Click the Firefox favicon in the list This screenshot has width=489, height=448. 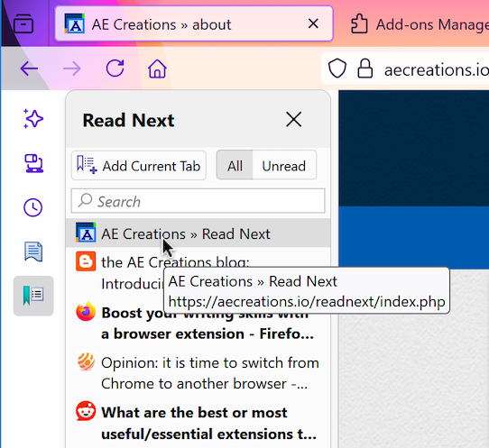(86, 311)
